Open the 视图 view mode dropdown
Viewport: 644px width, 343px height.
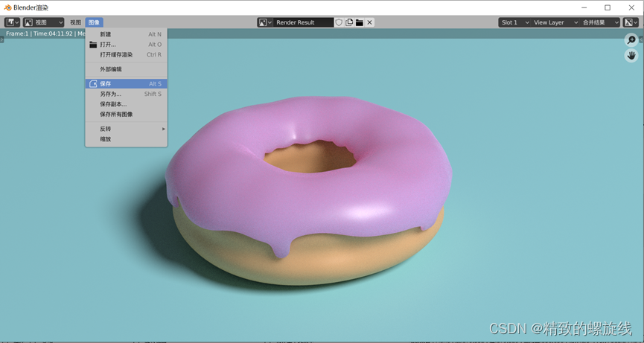coord(43,22)
